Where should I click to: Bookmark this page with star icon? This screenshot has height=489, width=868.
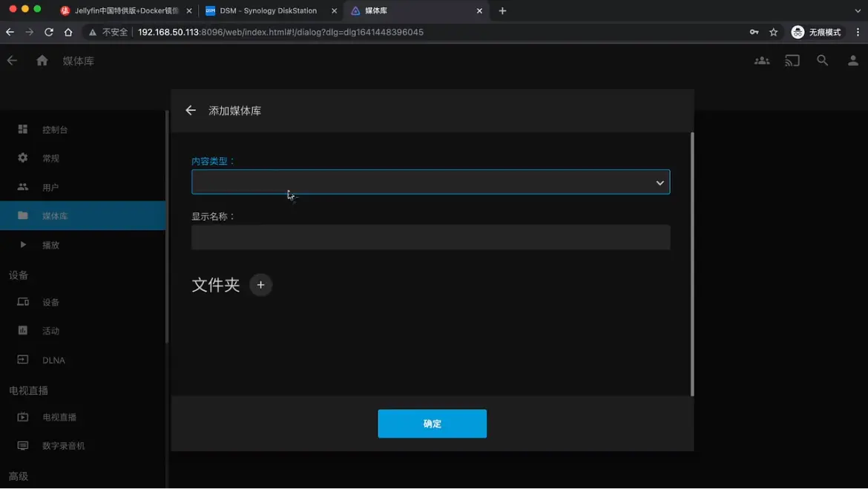point(774,32)
